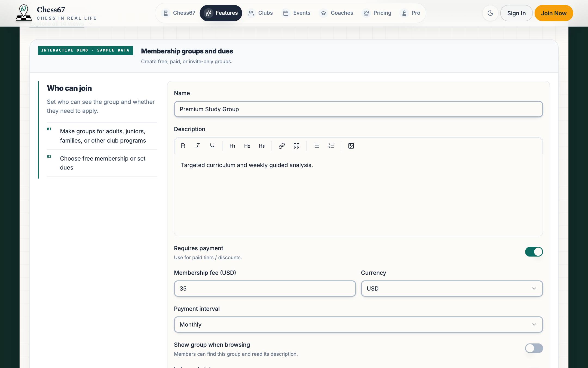This screenshot has width=588, height=368.
Task: Click the Membership fee field showing 35
Action: tap(265, 288)
